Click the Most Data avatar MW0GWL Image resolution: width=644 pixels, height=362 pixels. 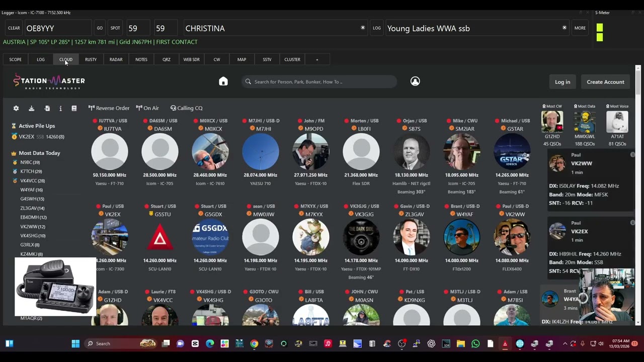tap(585, 122)
